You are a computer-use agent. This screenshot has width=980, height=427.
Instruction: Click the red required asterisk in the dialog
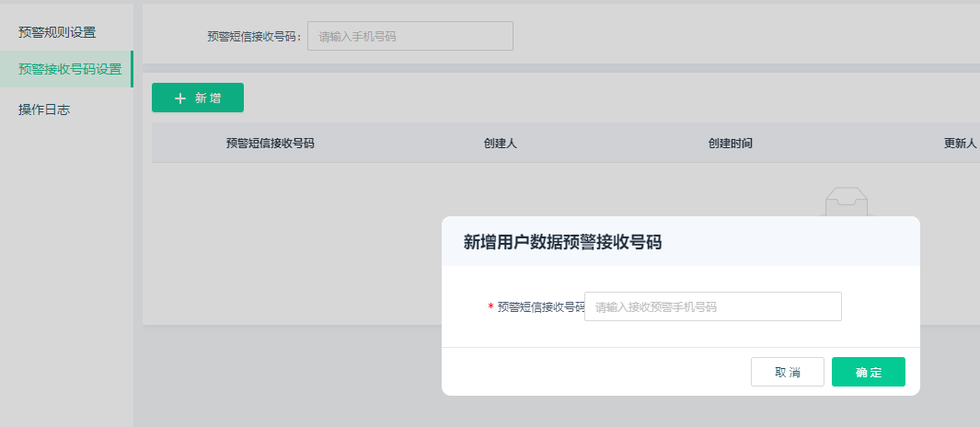pyautogui.click(x=490, y=307)
